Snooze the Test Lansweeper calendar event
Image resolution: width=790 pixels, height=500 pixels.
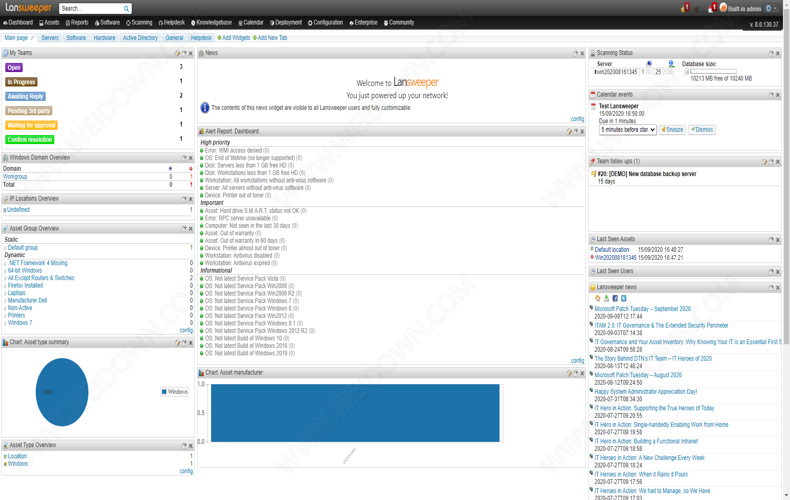(673, 130)
